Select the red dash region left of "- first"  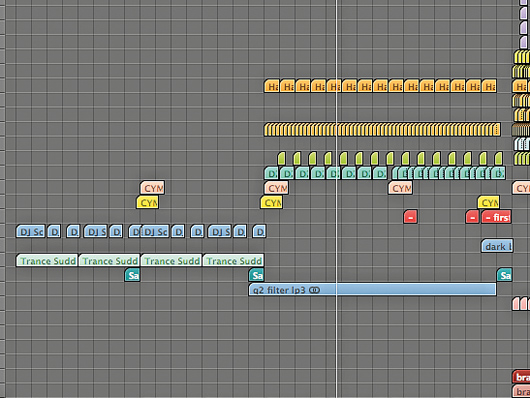(x=472, y=217)
